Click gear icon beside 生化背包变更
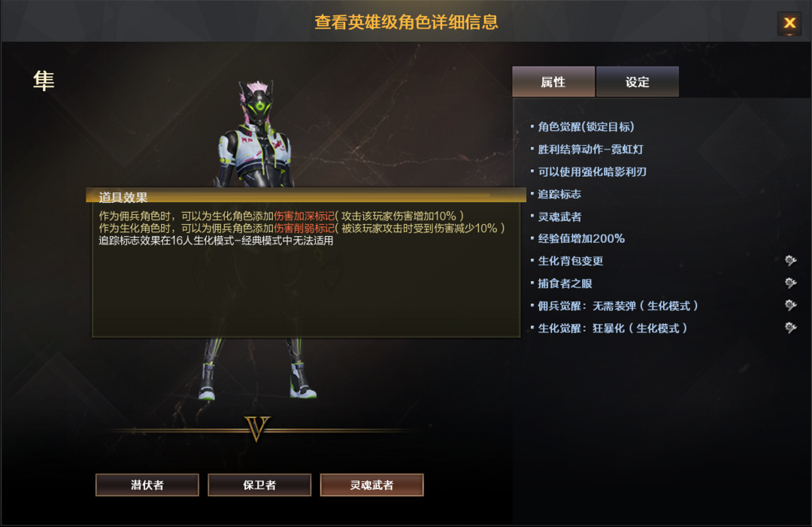Image resolution: width=812 pixels, height=527 pixels. [790, 260]
